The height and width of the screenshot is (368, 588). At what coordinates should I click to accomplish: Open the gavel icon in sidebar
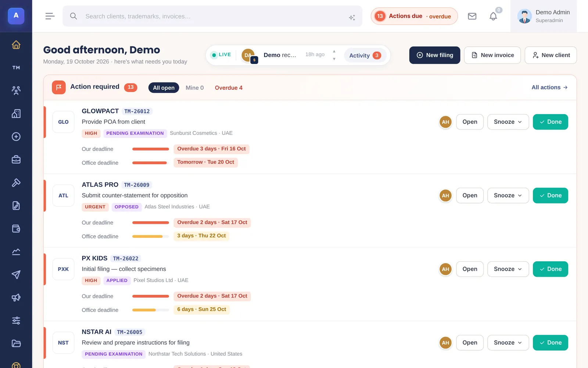tap(16, 183)
